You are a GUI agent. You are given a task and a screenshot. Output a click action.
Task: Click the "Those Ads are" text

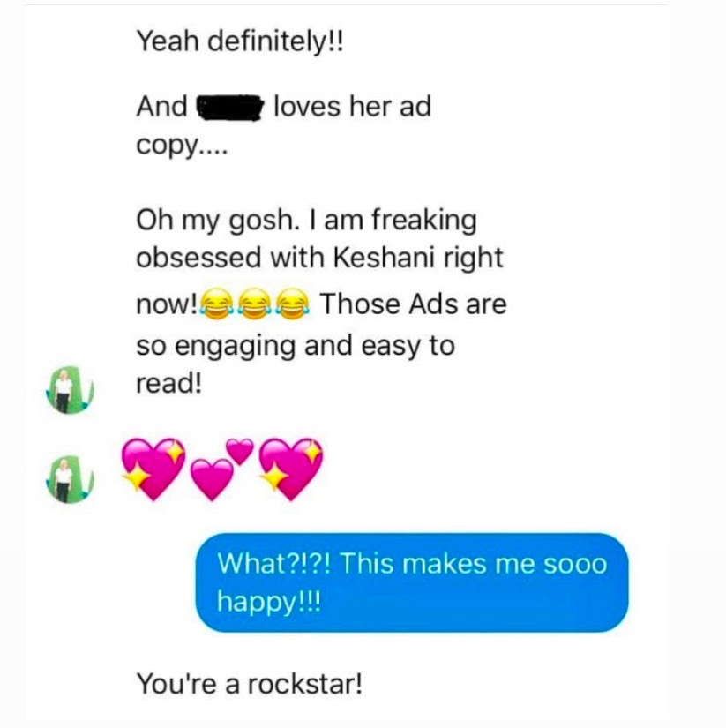(413, 304)
